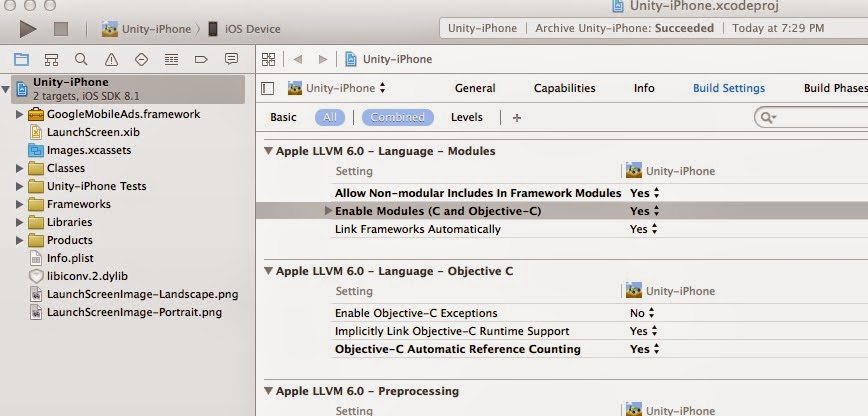
Task: Open the Capabilities tab
Action: point(565,88)
